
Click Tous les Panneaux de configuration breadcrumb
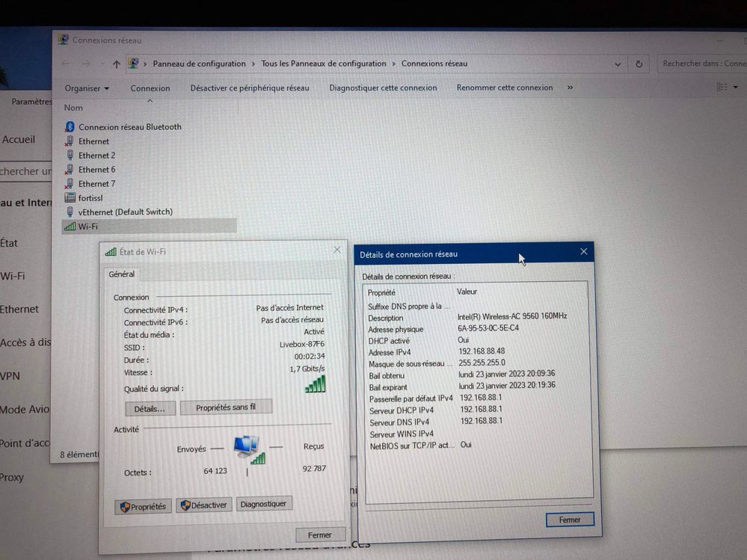324,64
